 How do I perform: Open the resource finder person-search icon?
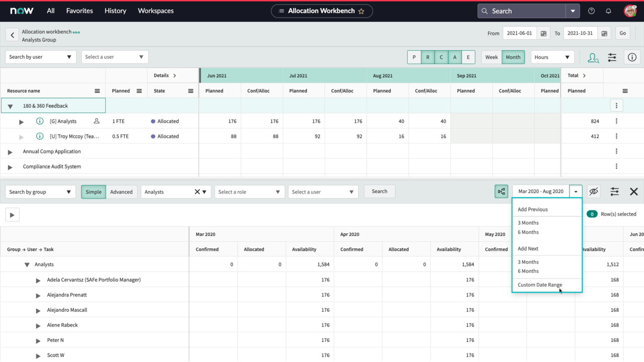593,57
